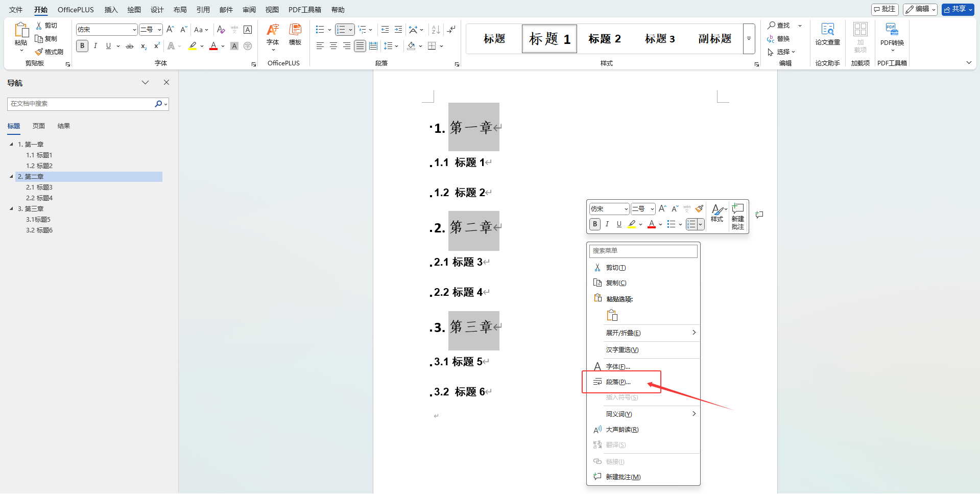Click the Sort (A-Z) icon
980x494 pixels.
coord(436,30)
